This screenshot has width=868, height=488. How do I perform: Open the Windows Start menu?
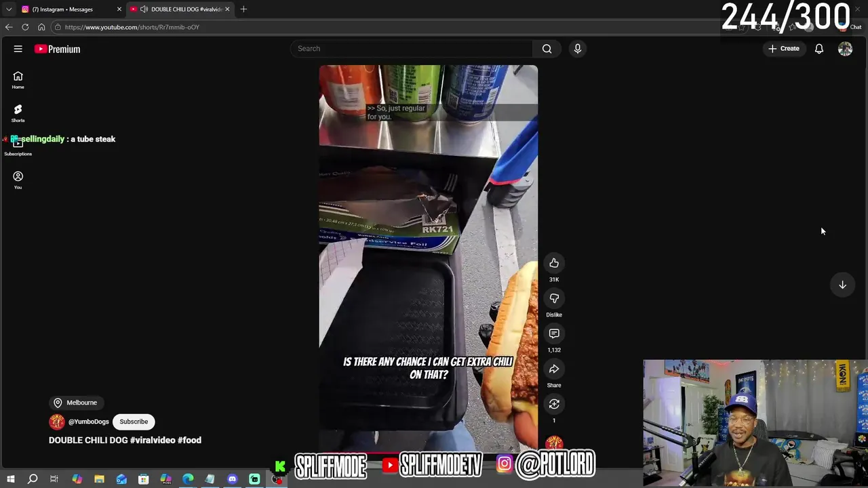(11, 479)
